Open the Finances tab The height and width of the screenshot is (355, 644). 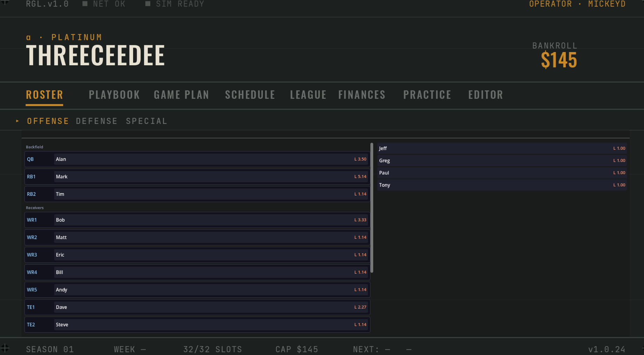(x=362, y=95)
